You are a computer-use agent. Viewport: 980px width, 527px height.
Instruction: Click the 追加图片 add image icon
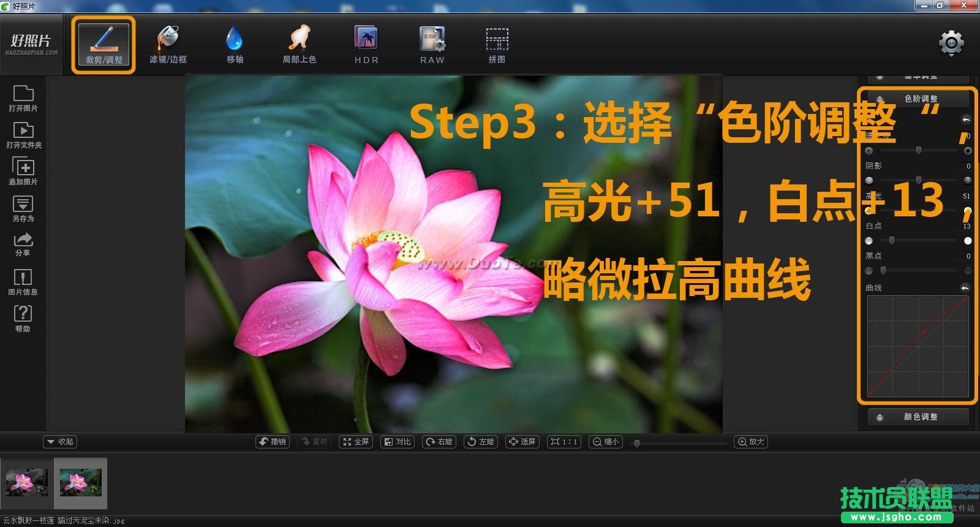[23, 171]
